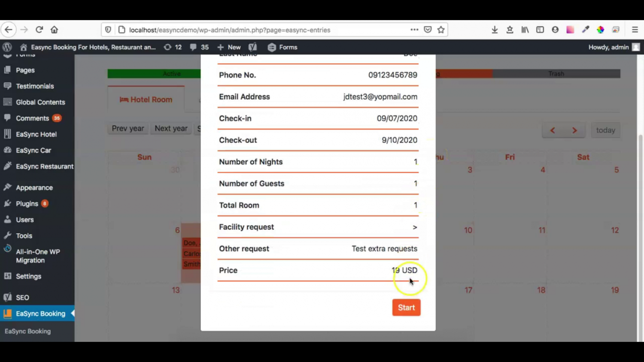Image resolution: width=644 pixels, height=362 pixels.
Task: Expand the Facility request row chevron
Action: (x=414, y=227)
